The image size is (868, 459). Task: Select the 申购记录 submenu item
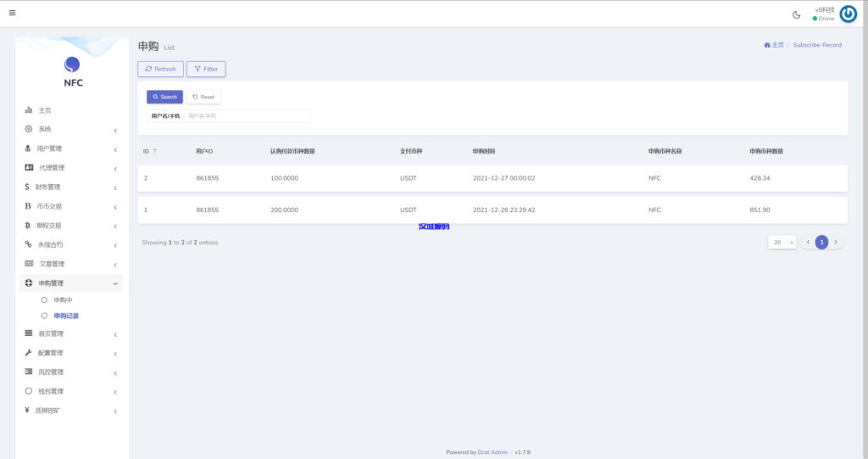click(x=66, y=316)
